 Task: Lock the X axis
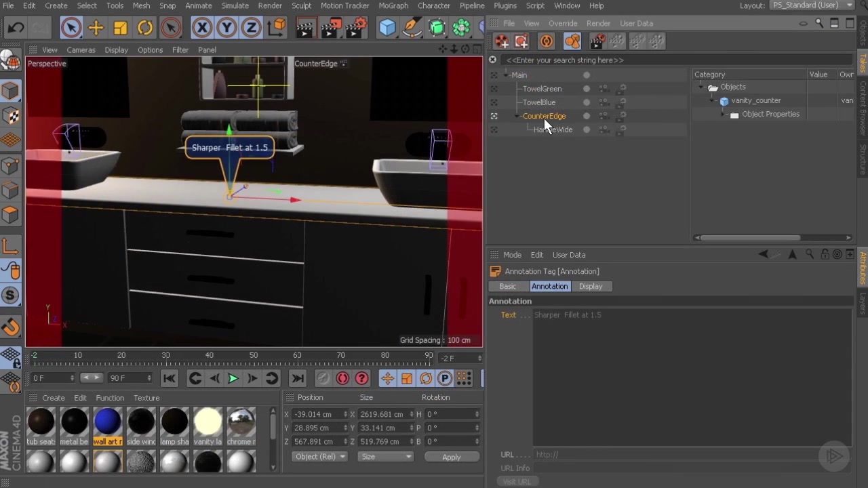coord(202,27)
